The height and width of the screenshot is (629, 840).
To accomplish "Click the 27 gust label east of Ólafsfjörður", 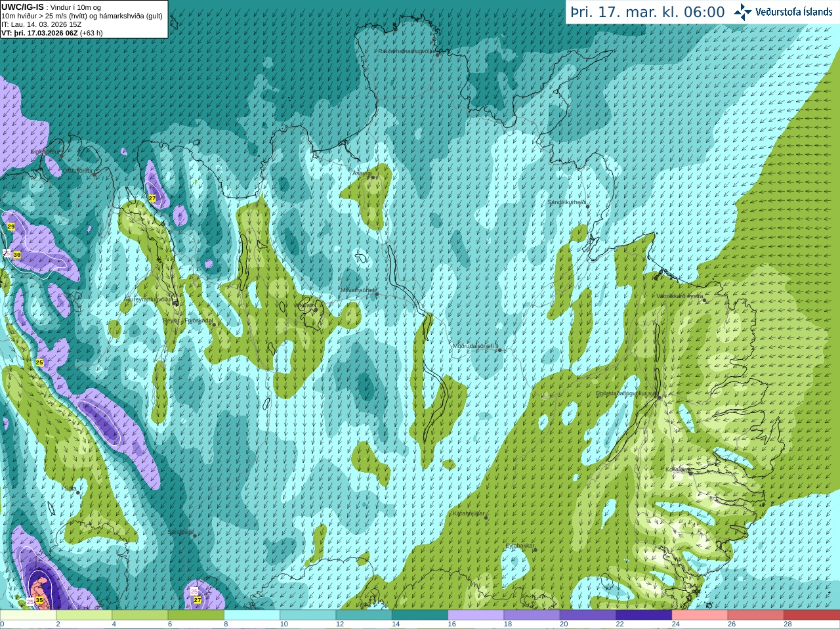I will [x=152, y=198].
